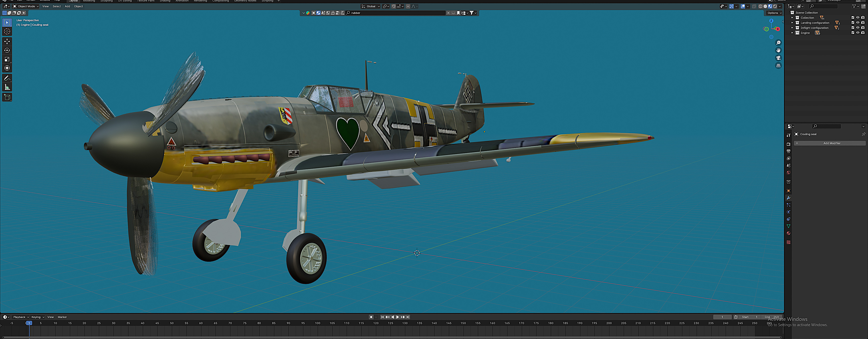Open the Object Mode dropdown
The image size is (868, 339).
point(25,6)
